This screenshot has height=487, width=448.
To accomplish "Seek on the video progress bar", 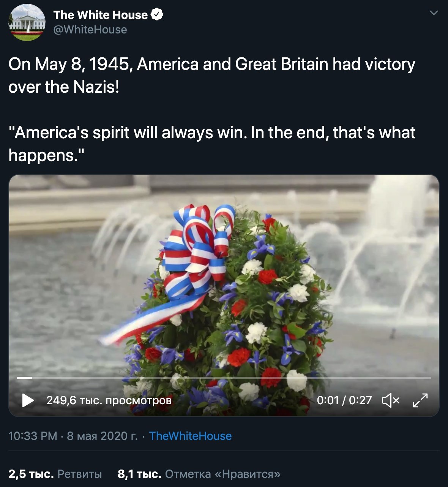I will (224, 378).
